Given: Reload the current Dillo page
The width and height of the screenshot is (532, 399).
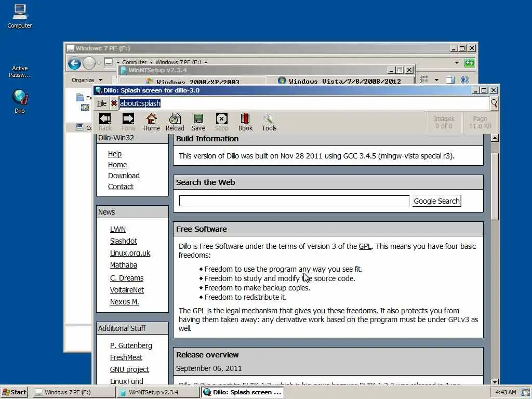Looking at the screenshot, I should 175,122.
